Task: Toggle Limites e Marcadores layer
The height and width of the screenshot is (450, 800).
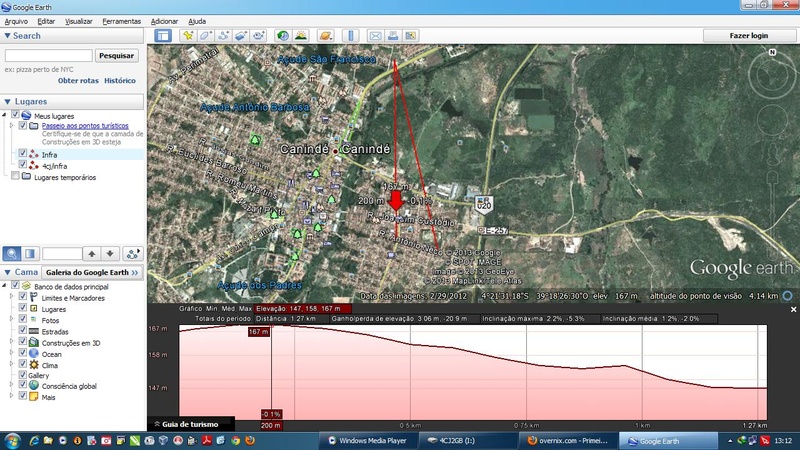Action: pos(22,296)
